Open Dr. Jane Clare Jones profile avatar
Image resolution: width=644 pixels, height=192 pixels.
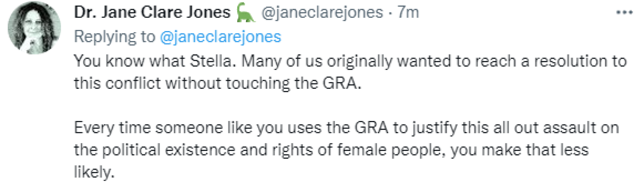(34, 28)
